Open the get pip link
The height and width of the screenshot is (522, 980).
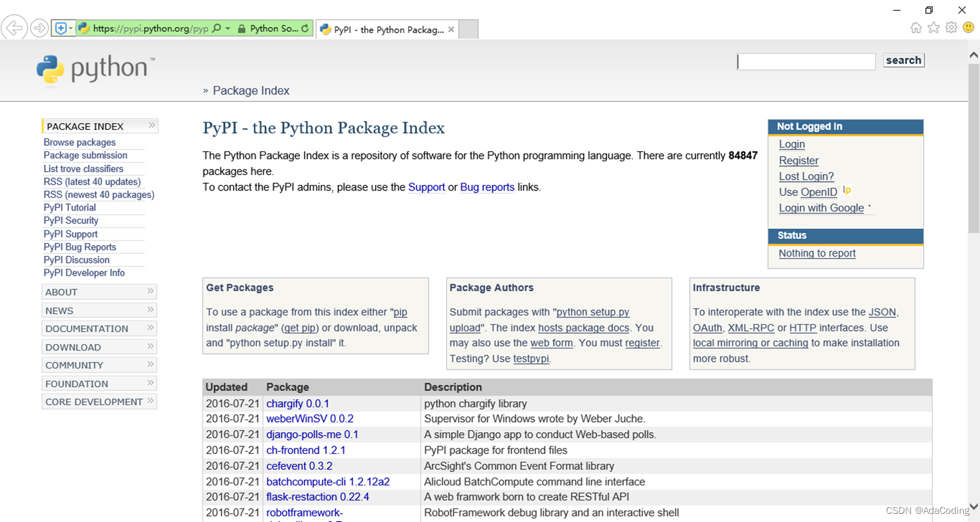300,328
